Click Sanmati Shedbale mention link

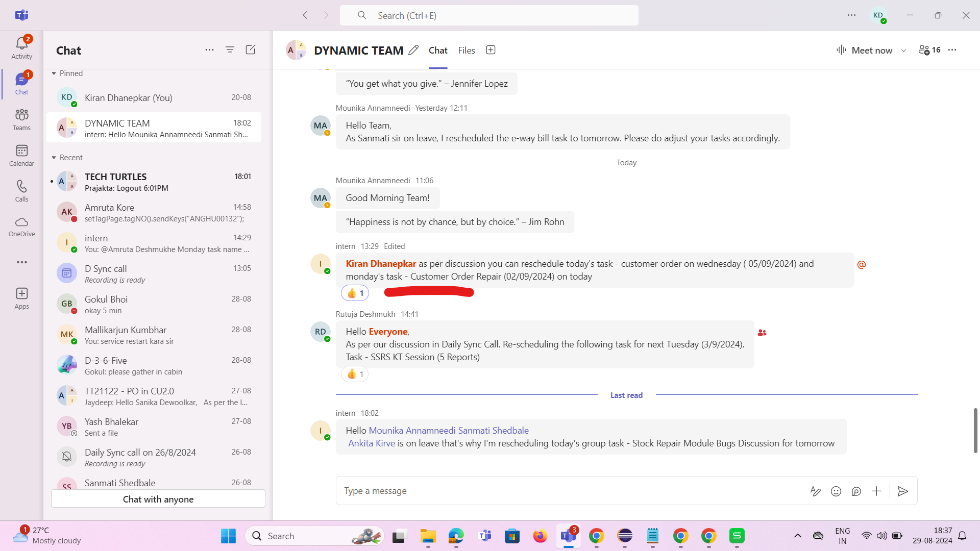coord(493,430)
